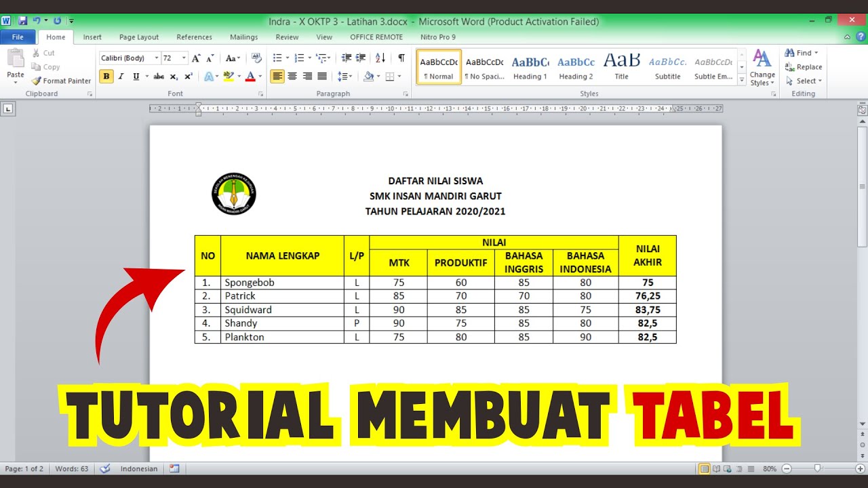Click the Shading paint bucket icon
868x488 pixels.
coord(369,77)
